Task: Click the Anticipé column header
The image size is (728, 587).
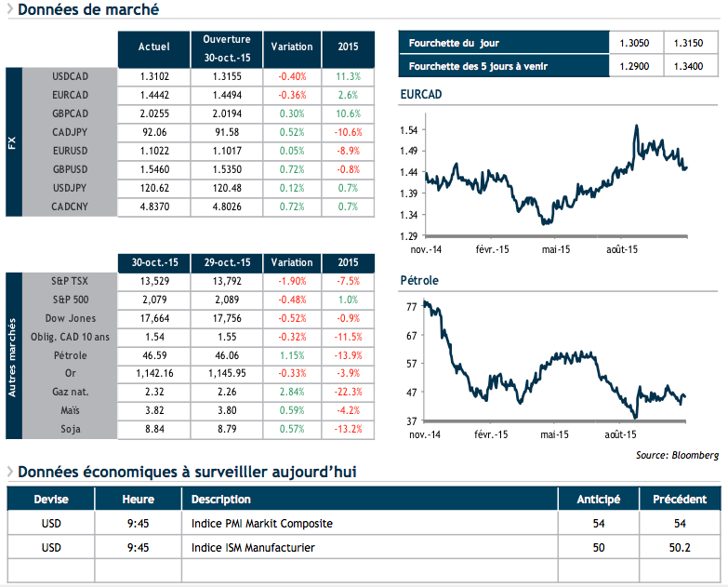Action: click(599, 500)
